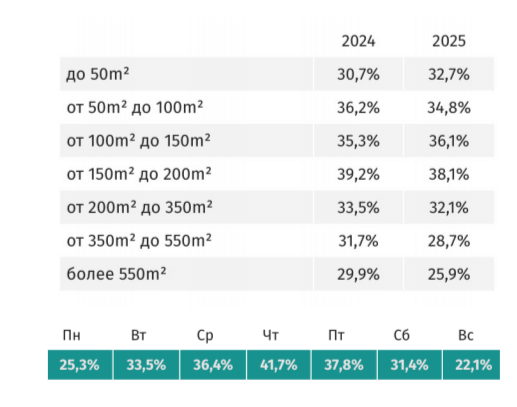Click the 2024 column header

click(358, 41)
